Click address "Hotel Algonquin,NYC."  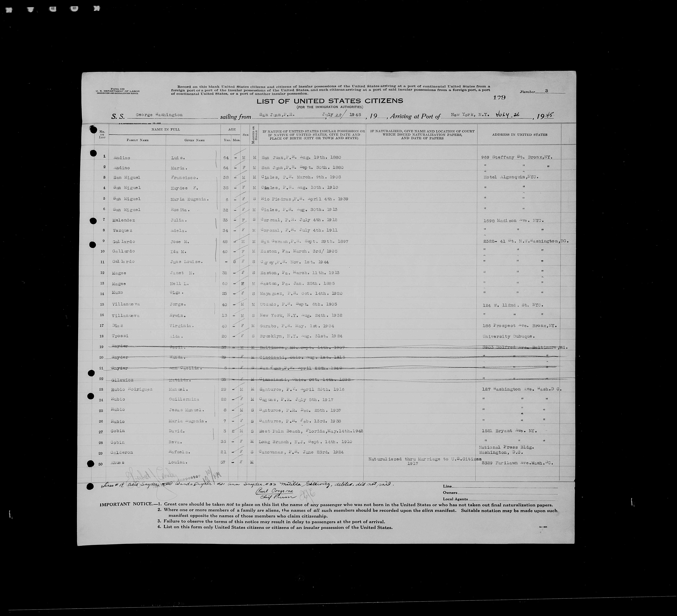pyautogui.click(x=511, y=177)
